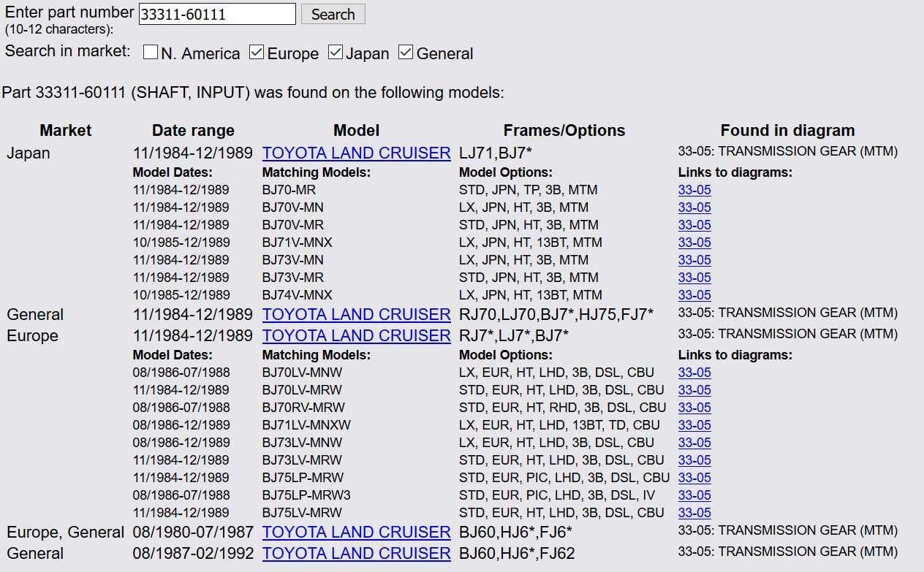Open the 33-05 diagram link for BJ73LV-MNW

pos(694,443)
